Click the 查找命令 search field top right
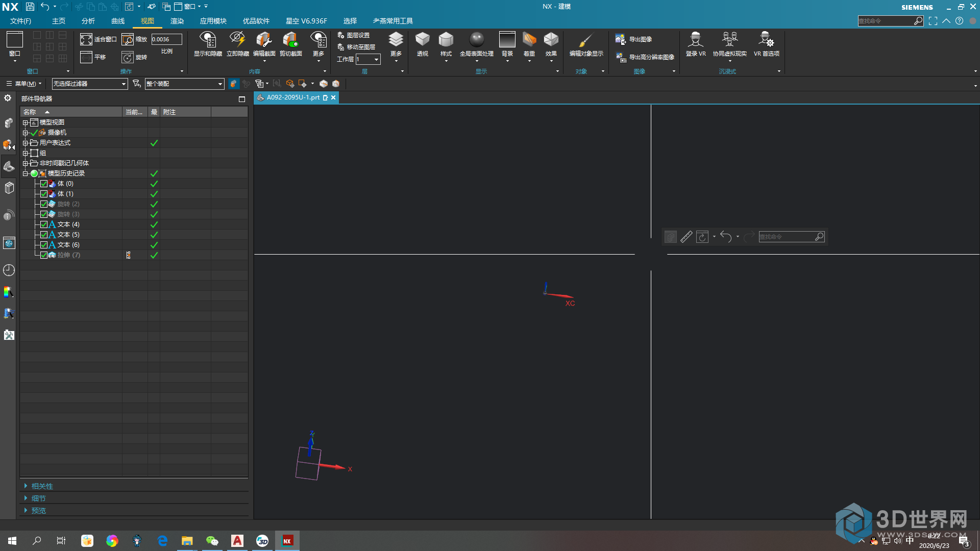Screen dimensions: 980x551 pos(890,21)
